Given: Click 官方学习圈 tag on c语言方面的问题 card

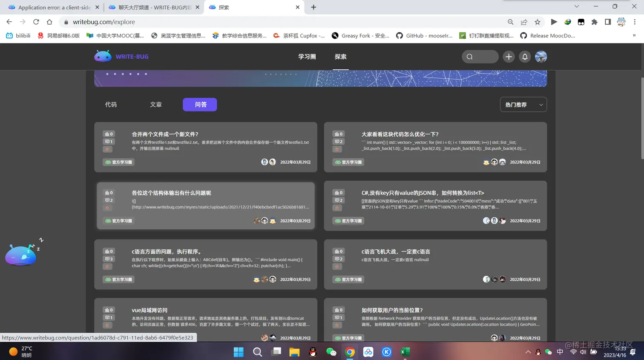Looking at the screenshot, I should (x=118, y=280).
